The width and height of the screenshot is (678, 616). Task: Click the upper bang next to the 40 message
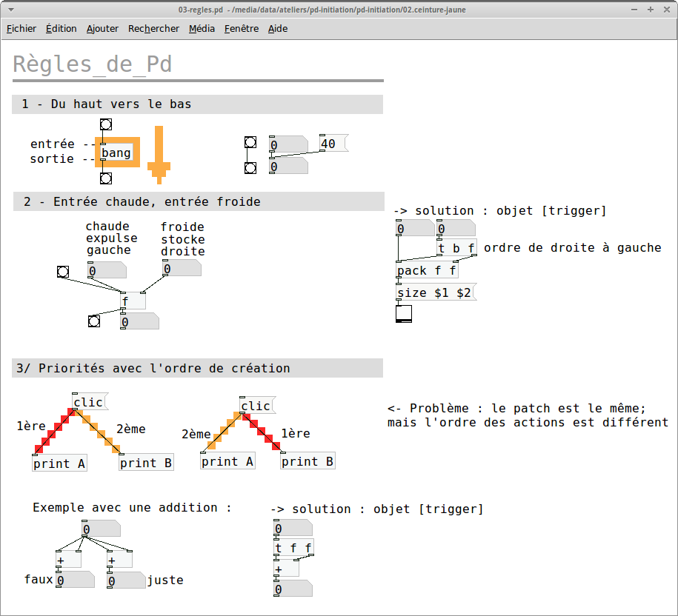tap(250, 142)
